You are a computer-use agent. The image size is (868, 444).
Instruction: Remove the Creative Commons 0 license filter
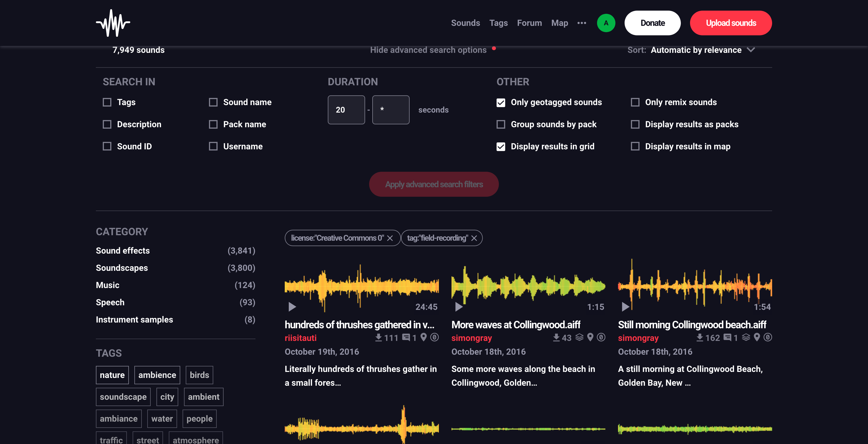click(x=390, y=238)
